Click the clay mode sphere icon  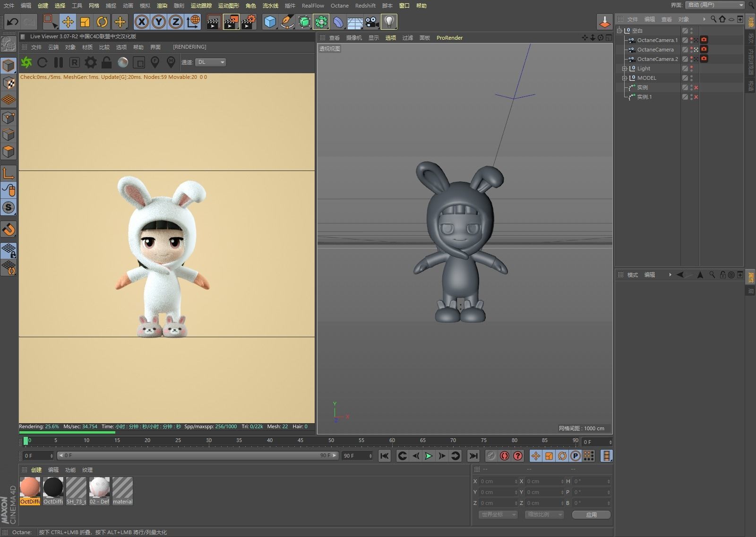click(123, 62)
